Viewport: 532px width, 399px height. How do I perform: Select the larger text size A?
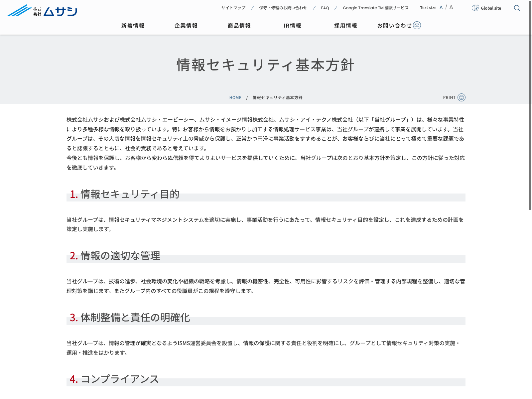coord(451,7)
